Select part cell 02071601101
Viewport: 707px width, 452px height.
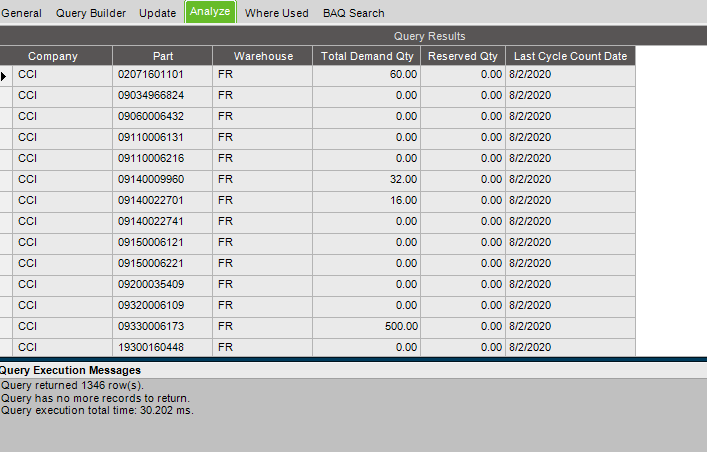(x=163, y=74)
